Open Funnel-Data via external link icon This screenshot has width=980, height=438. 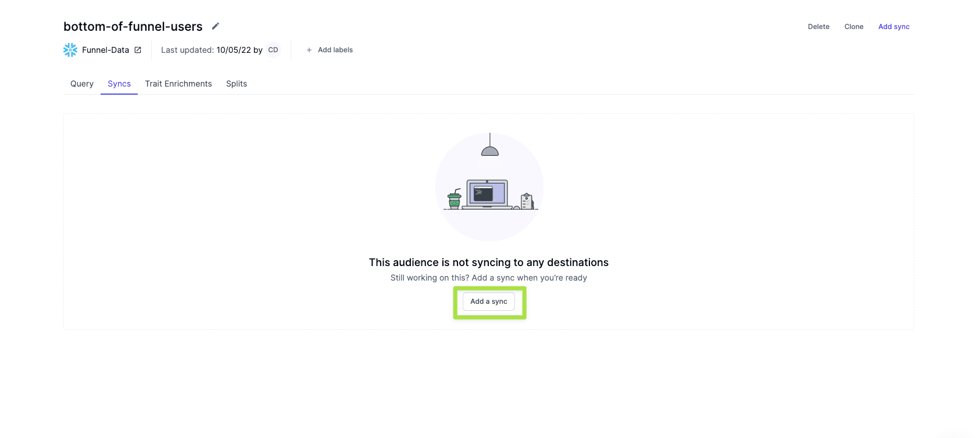138,50
